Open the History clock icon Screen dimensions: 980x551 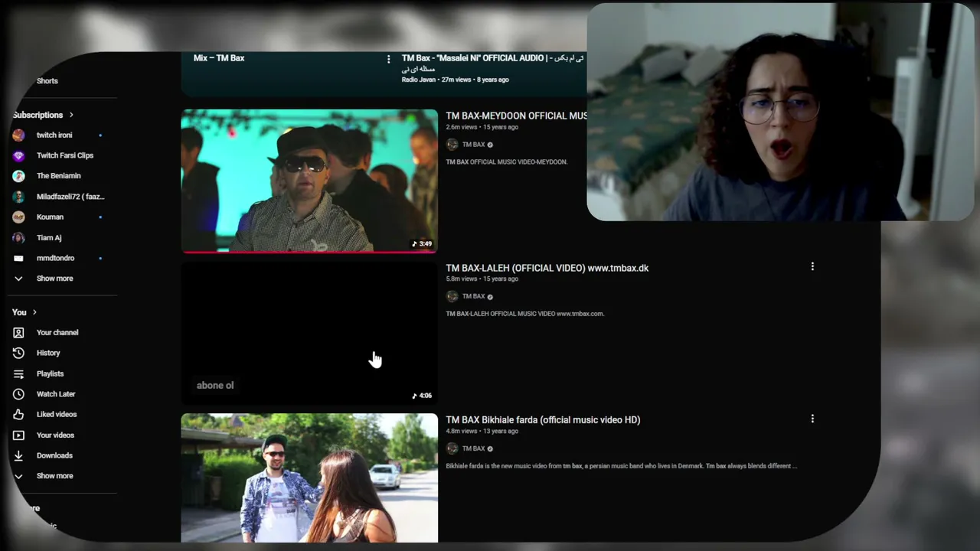tap(19, 353)
